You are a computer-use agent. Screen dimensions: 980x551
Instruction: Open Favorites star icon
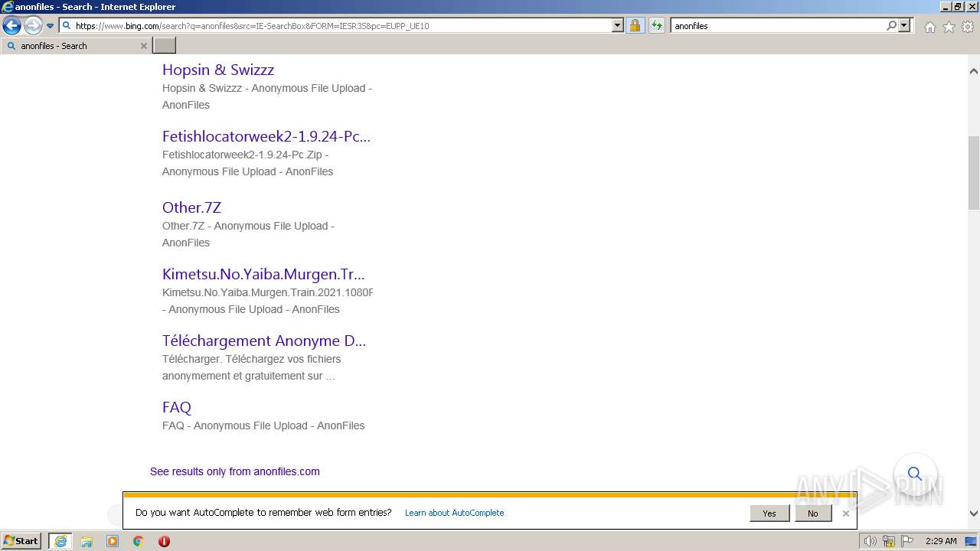949,27
